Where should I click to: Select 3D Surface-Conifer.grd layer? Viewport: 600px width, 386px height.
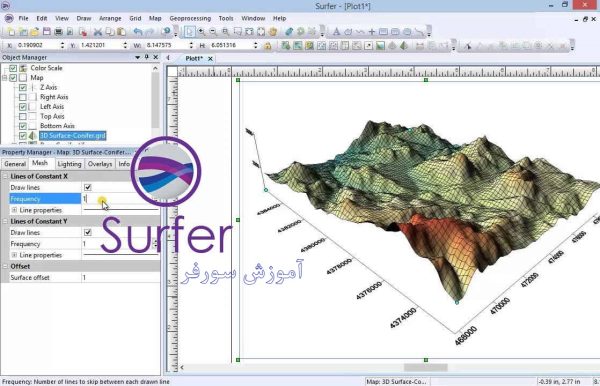click(x=73, y=136)
